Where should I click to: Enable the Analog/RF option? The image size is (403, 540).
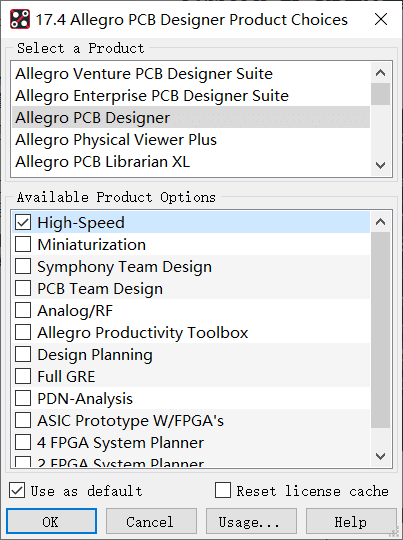point(23,311)
